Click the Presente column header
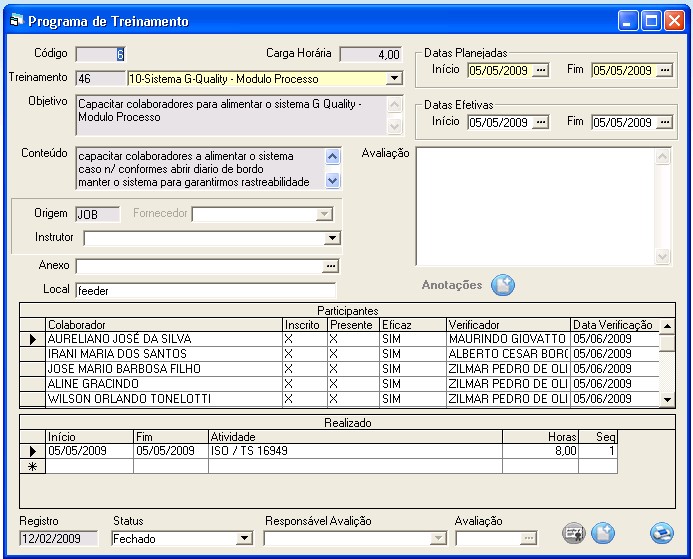 (x=353, y=325)
